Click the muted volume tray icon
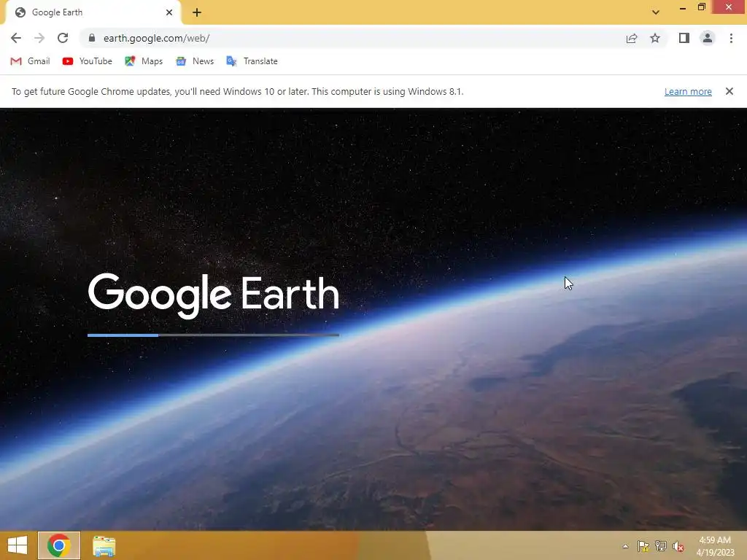747x560 pixels. pos(678,546)
